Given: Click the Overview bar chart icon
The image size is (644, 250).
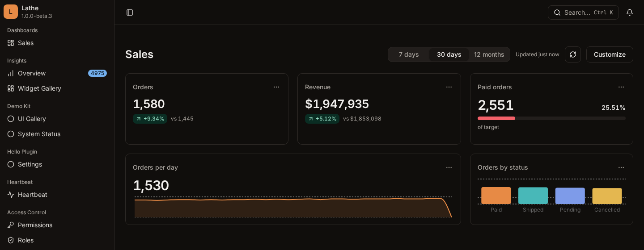Looking at the screenshot, I should 11,73.
